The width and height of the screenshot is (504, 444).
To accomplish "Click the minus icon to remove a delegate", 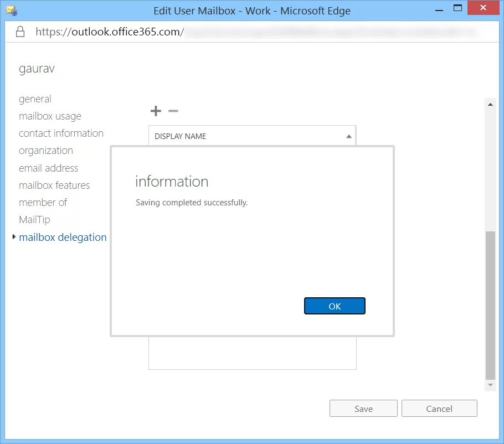I will pyautogui.click(x=173, y=111).
